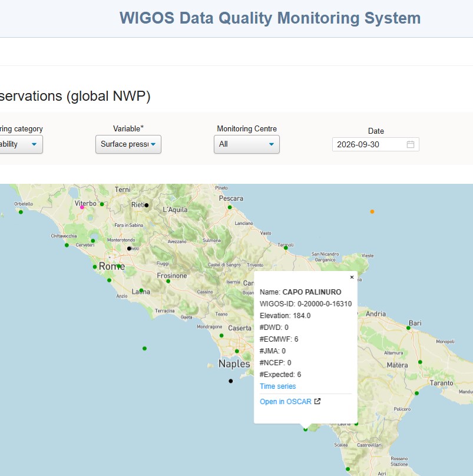This screenshot has height=476, width=473.
Task: Select the green station marker at Termoli
Action: [286, 248]
